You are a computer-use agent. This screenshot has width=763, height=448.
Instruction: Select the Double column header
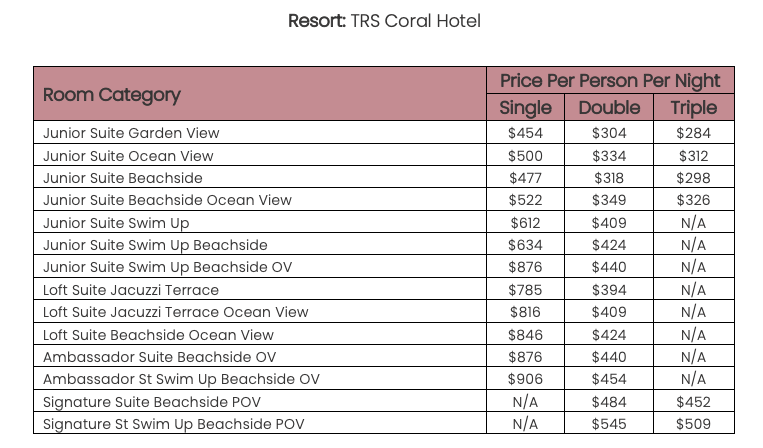coord(608,108)
